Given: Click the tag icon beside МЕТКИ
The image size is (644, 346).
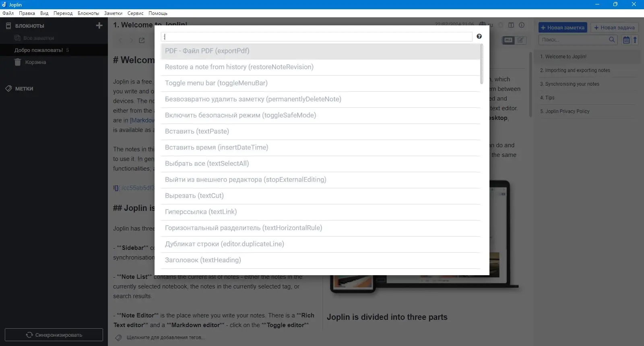Looking at the screenshot, I should coord(8,89).
